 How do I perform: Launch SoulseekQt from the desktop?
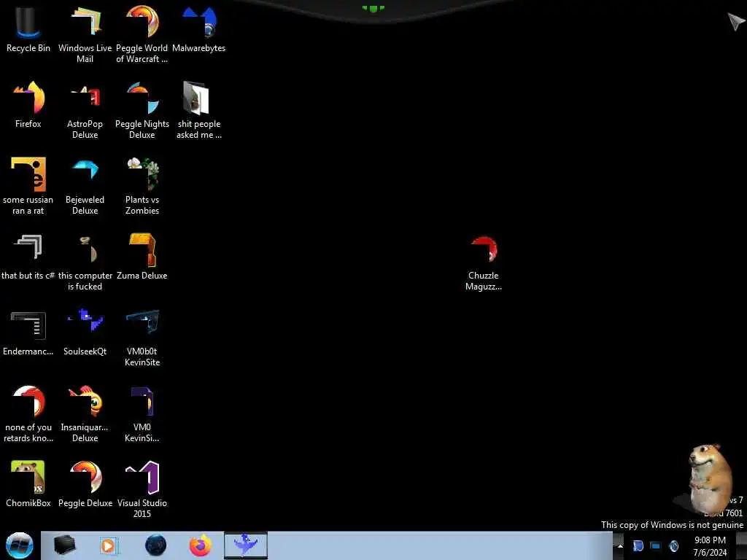[85, 332]
